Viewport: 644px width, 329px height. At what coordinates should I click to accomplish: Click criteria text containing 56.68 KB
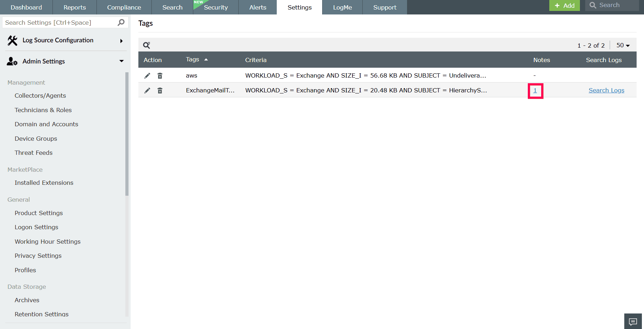coord(365,75)
